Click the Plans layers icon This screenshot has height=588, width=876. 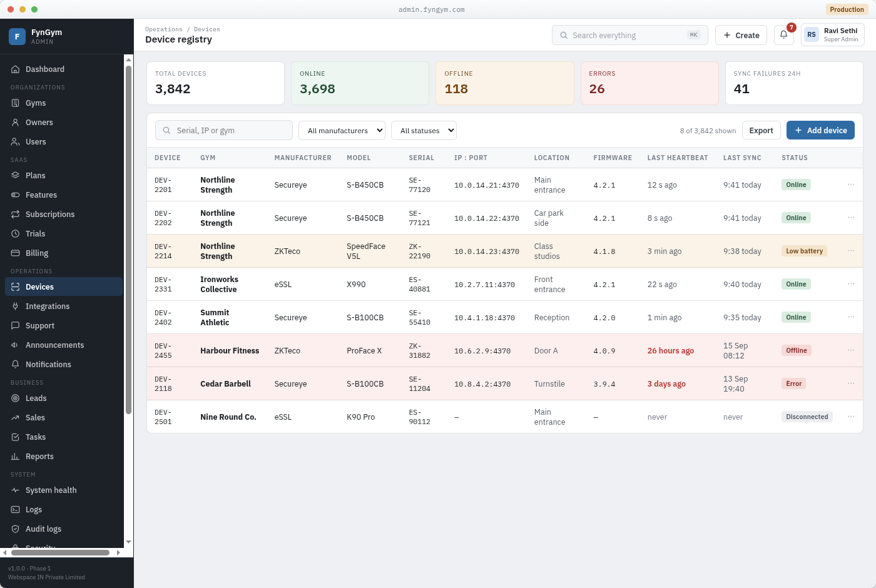(16, 176)
